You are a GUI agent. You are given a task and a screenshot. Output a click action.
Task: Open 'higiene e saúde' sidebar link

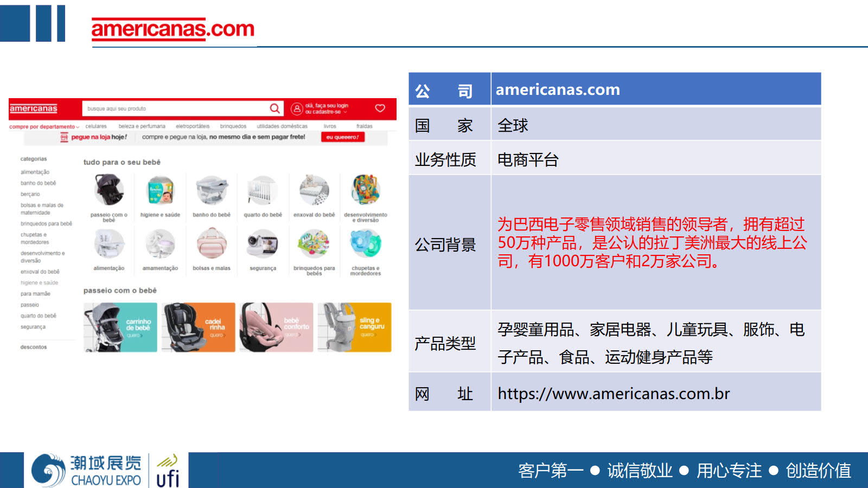point(39,283)
